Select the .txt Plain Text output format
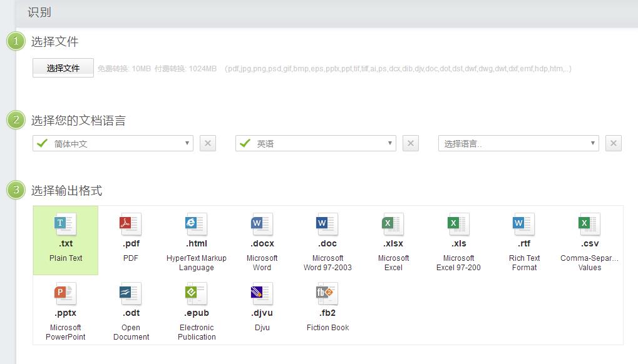Screen dimensions: 638x364 click(x=66, y=240)
